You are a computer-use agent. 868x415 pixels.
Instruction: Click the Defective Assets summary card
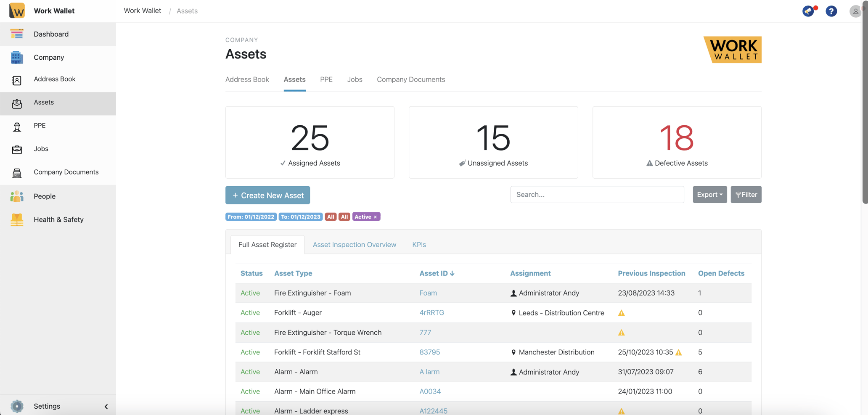[x=676, y=143]
